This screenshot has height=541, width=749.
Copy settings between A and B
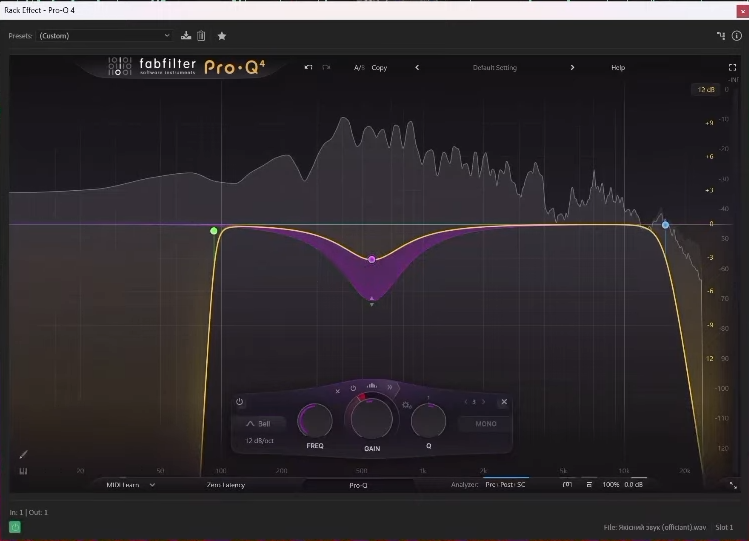click(379, 67)
